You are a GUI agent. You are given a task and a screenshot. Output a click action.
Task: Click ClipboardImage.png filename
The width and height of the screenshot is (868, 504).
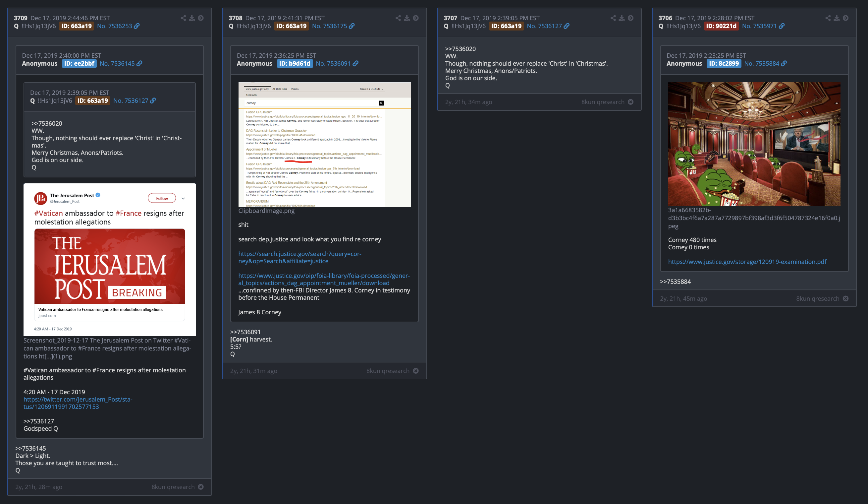[266, 211]
